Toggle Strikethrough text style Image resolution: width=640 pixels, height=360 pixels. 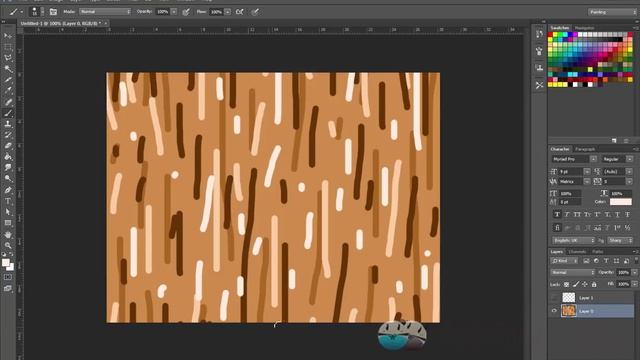coord(627,214)
